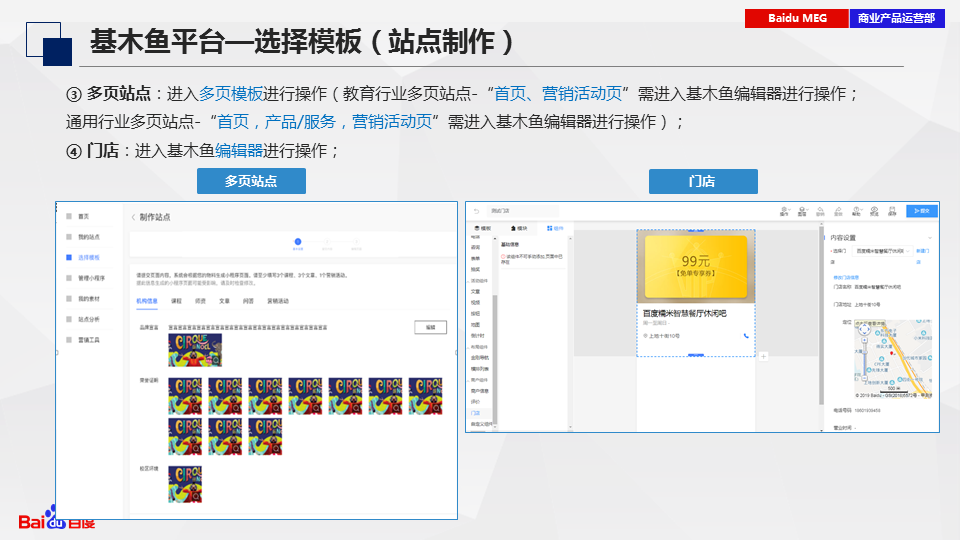Open the 操作 toolbar icon
The width and height of the screenshot is (960, 540).
point(784,211)
